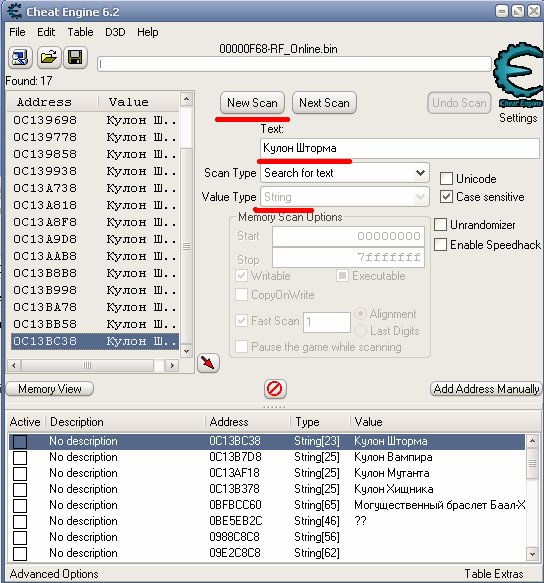The height and width of the screenshot is (583, 544).
Task: Click address cell 0BE5EB2C in table
Action: [236, 521]
